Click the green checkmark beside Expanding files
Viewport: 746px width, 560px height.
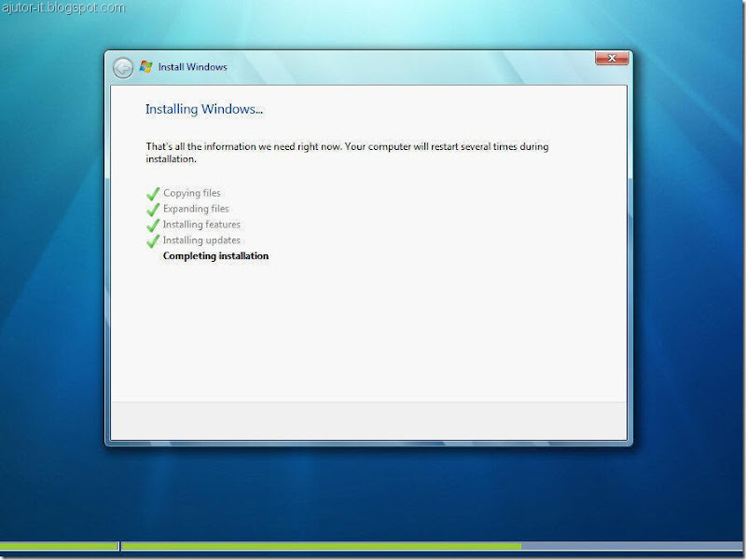coord(153,209)
